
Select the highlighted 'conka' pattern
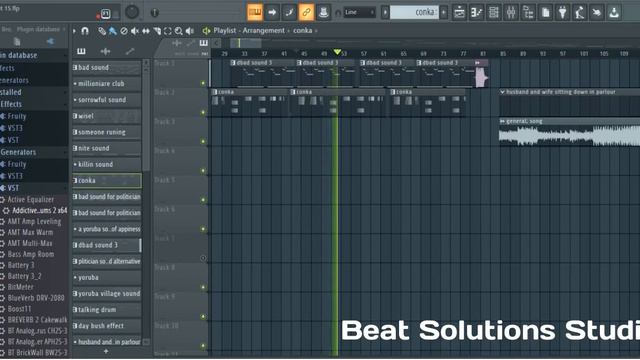click(x=107, y=181)
